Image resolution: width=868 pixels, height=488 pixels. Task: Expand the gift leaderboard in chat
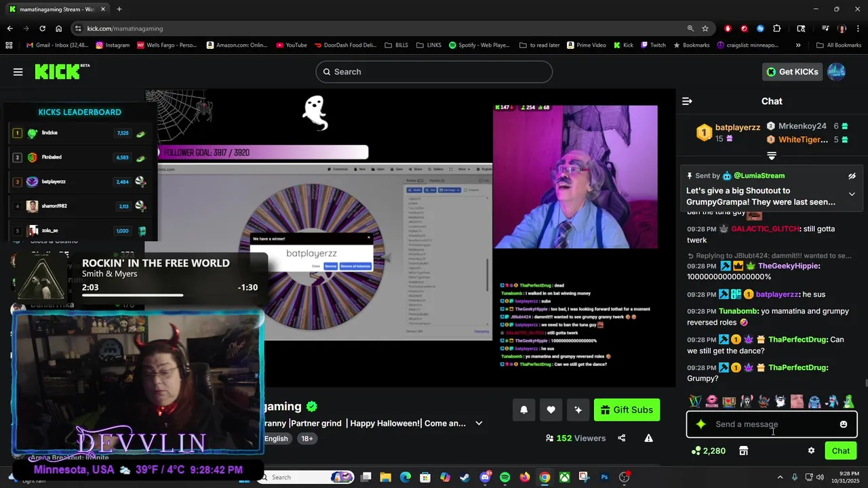coord(772,156)
